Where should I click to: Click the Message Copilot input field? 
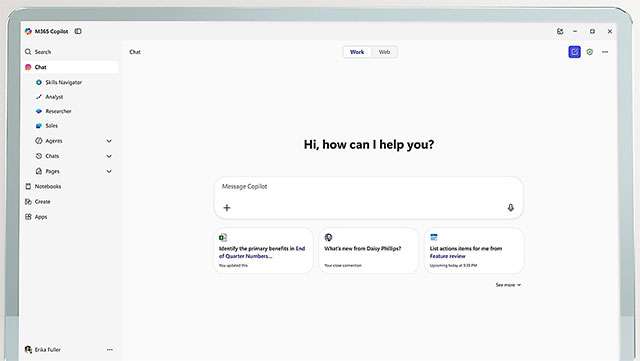pyautogui.click(x=369, y=198)
